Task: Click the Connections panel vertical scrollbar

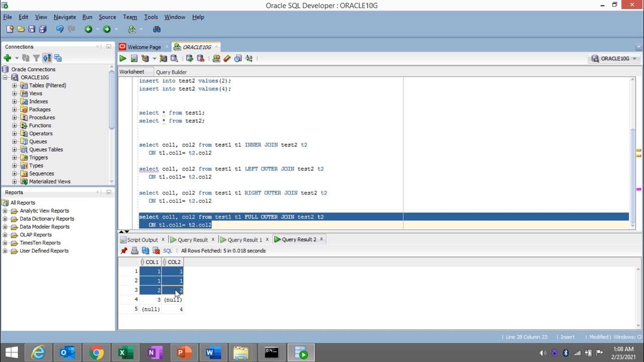Action: tap(112, 124)
